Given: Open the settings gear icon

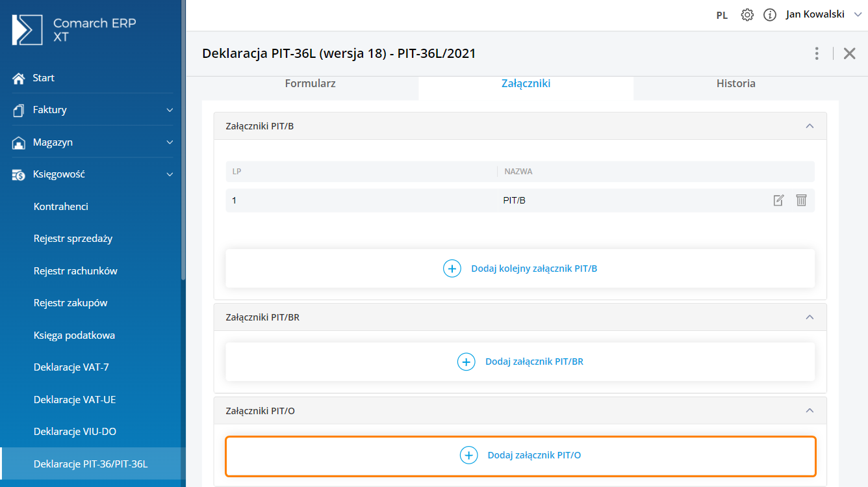Looking at the screenshot, I should pyautogui.click(x=747, y=15).
